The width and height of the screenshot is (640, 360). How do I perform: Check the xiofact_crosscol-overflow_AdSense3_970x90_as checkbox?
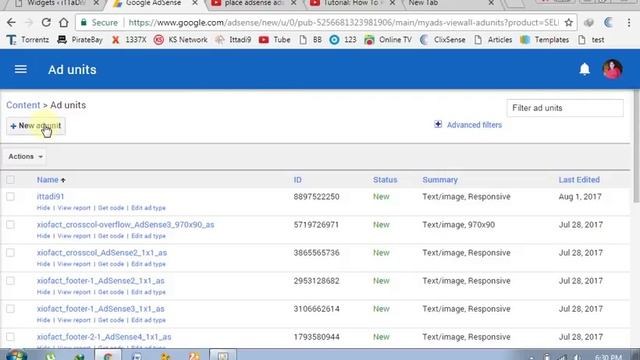(x=10, y=224)
